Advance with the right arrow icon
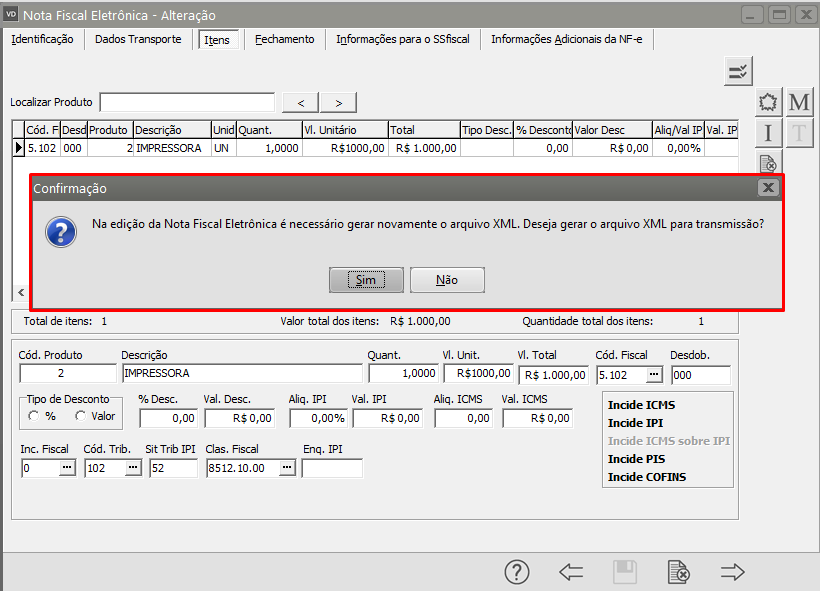Viewport: 820px width, 591px height. (733, 572)
